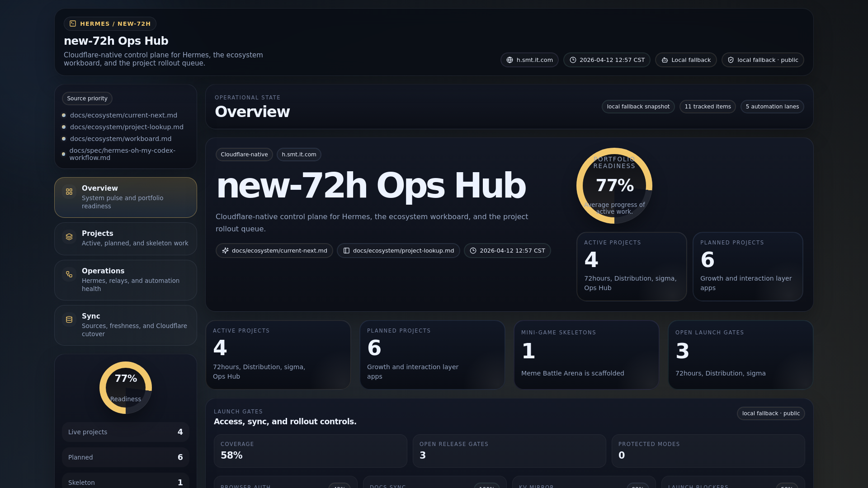Click the Planned row in sidebar
The width and height of the screenshot is (868, 488).
[x=126, y=457]
